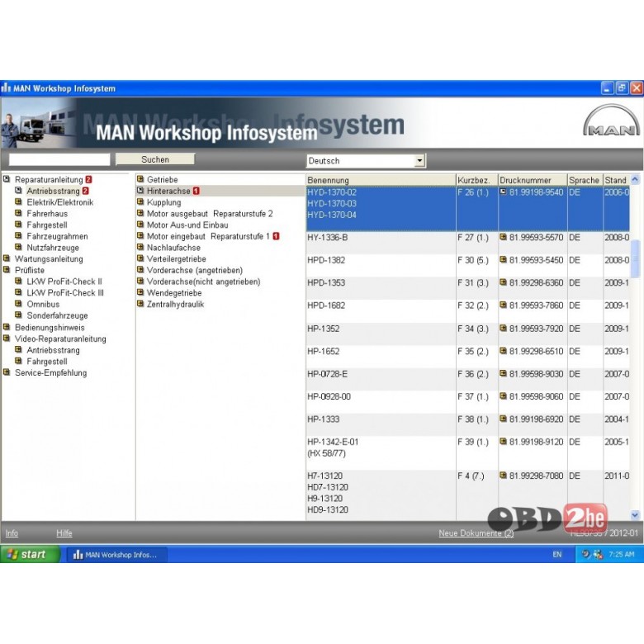Click the system tray volume icon

[586, 554]
